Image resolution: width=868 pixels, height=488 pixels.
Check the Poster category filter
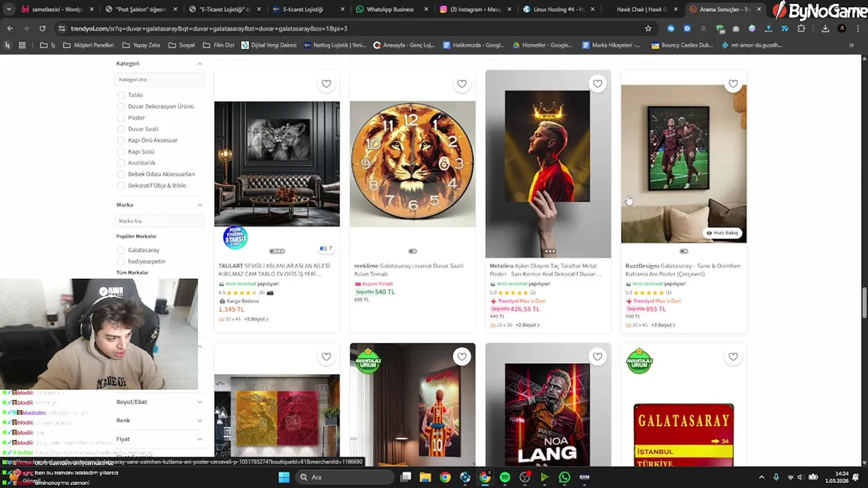tap(121, 118)
